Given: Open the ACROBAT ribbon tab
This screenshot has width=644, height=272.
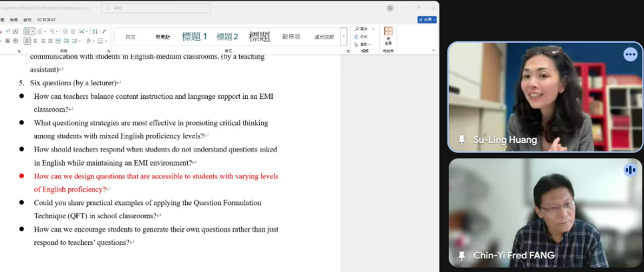Looking at the screenshot, I should click(x=46, y=20).
